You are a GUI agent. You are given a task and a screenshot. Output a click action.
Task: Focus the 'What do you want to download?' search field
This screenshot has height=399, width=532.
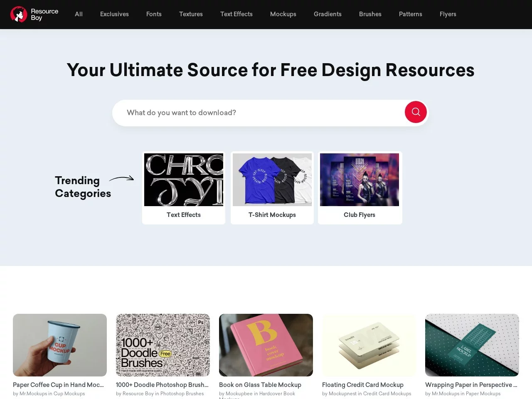258,113
